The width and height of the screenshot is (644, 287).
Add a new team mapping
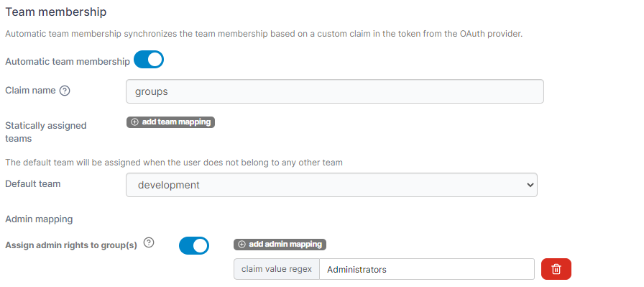170,122
